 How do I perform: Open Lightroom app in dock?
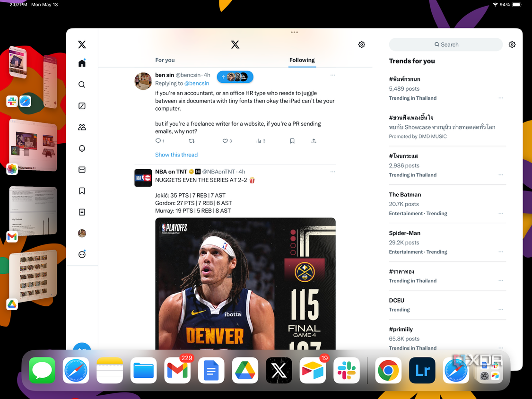pyautogui.click(x=422, y=371)
